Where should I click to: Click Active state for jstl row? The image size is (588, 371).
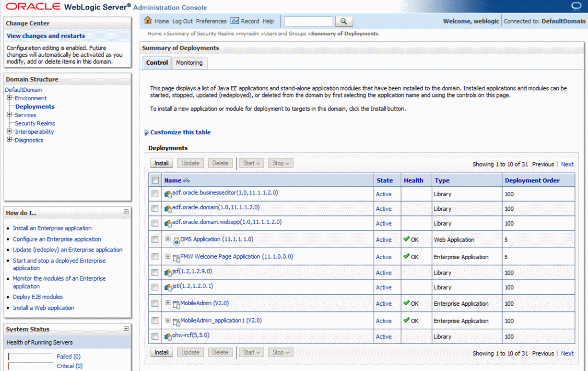(384, 287)
